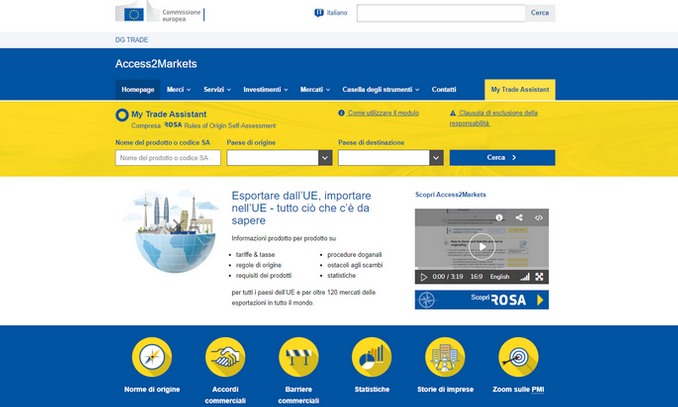Open the Paese di destinazione dropdown
678x407 pixels.
click(x=391, y=158)
